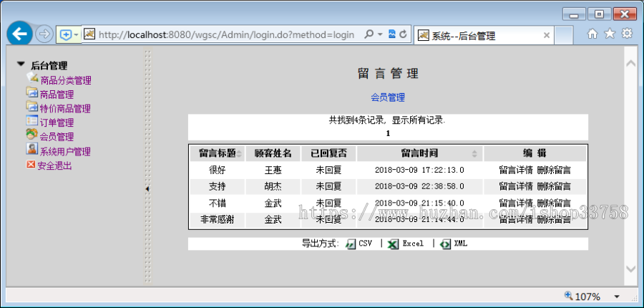Open the 系统用户管理 sidebar link
The width and height of the screenshot is (644, 308).
coord(65,152)
